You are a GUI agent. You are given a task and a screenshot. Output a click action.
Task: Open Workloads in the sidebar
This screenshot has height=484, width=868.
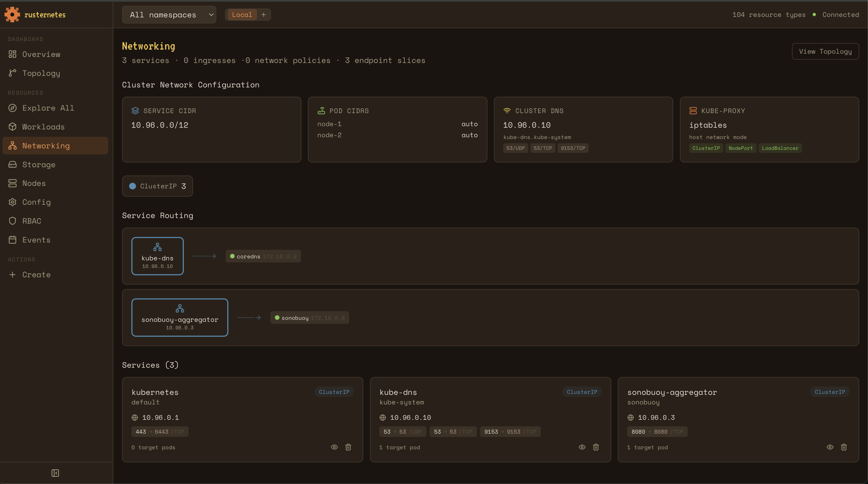(x=43, y=127)
